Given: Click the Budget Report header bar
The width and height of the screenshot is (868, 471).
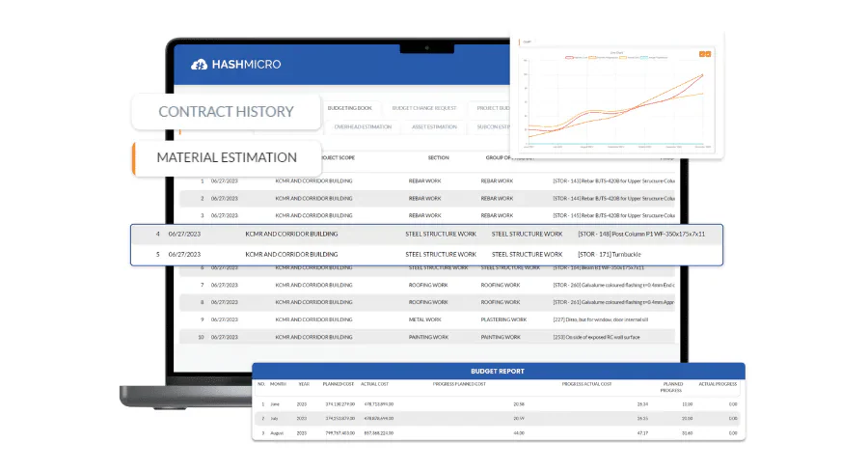Looking at the screenshot, I should [x=499, y=372].
